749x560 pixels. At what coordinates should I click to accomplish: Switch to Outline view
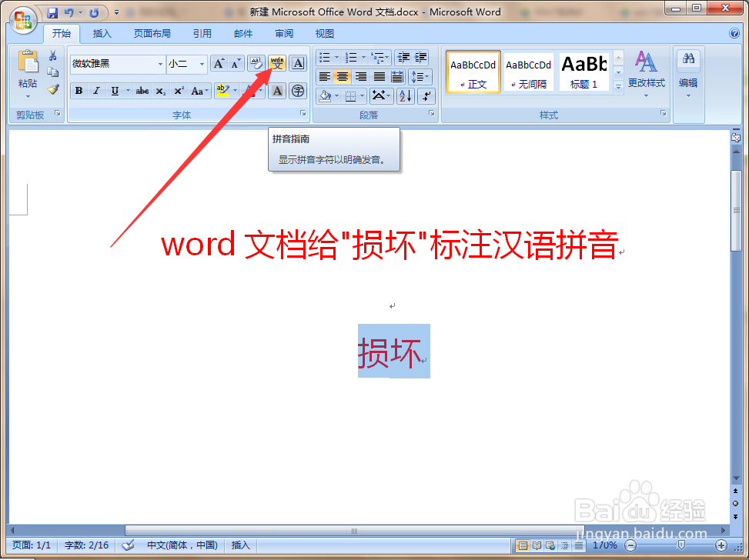tap(564, 545)
